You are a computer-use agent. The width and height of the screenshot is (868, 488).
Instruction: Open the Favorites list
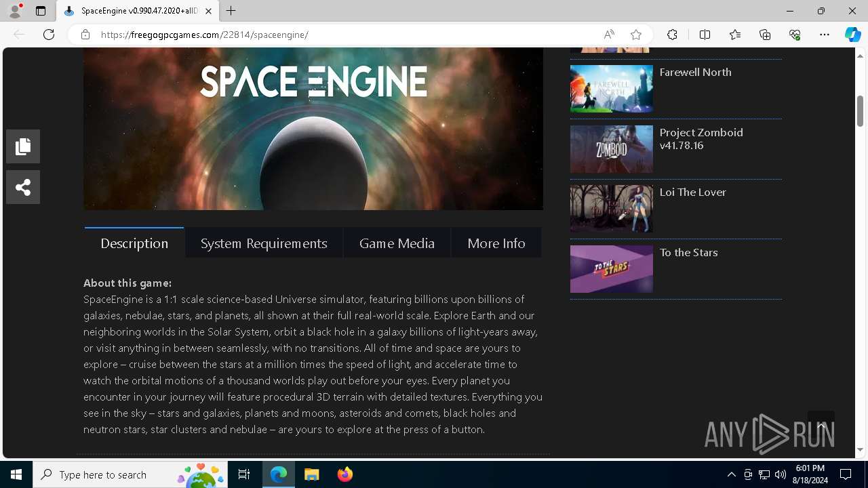pos(735,35)
